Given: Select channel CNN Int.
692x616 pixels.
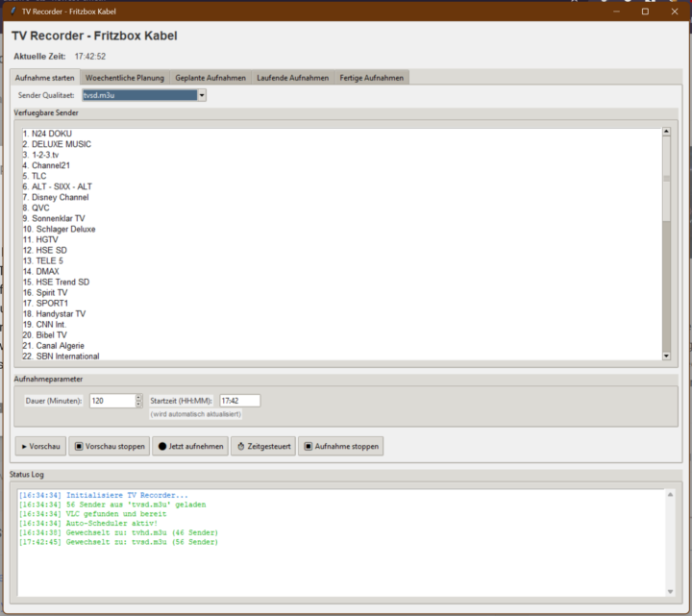Looking at the screenshot, I should [44, 324].
